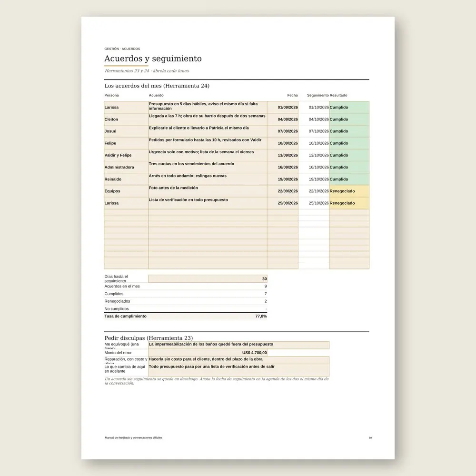Select date cell '13/09/2026'

point(283,155)
